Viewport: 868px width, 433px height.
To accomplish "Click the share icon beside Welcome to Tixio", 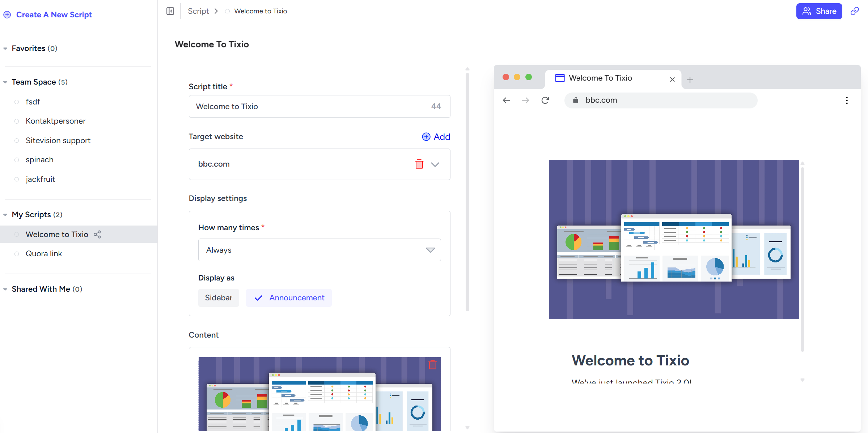I will click(x=97, y=235).
